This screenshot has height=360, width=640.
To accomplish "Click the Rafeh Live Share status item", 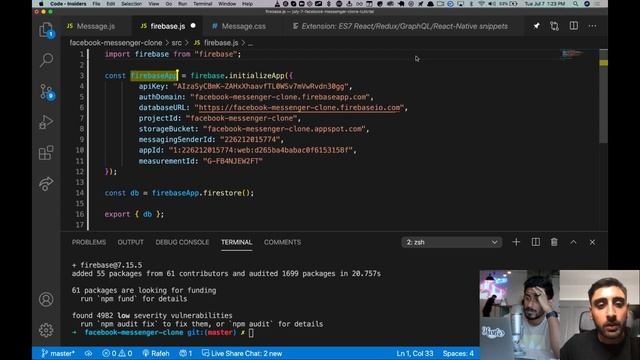I will pos(156,353).
